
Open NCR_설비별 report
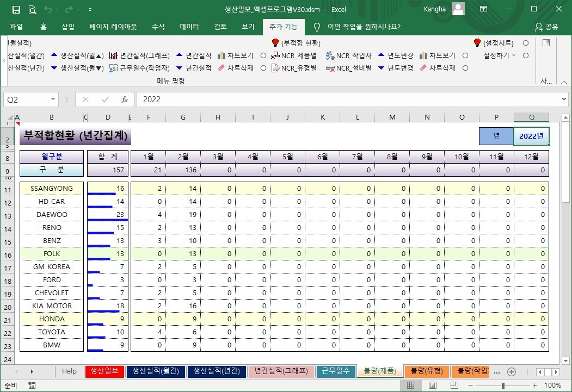click(349, 68)
